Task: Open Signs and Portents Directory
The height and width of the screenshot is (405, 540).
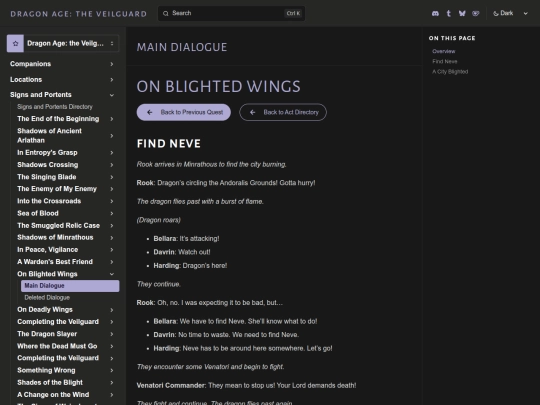Action: pyautogui.click(x=55, y=107)
